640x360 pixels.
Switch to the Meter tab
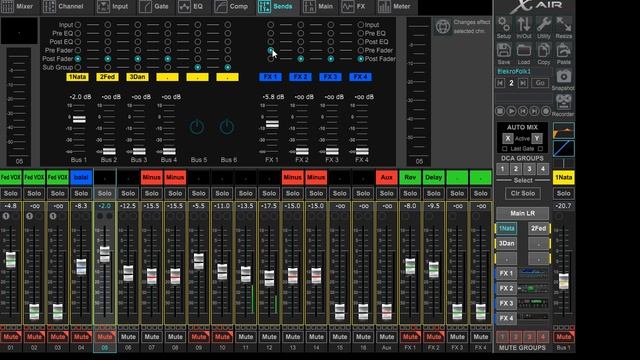[x=394, y=6]
